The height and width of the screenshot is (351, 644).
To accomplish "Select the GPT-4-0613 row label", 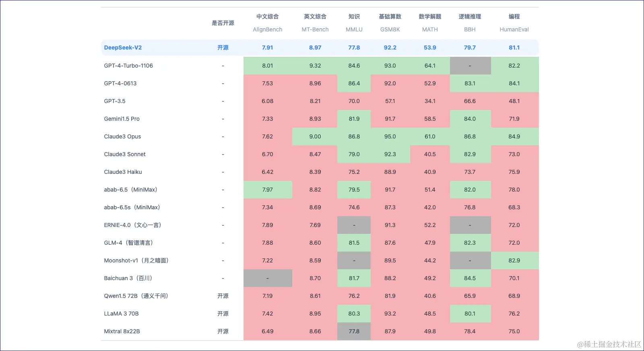I will coord(120,83).
